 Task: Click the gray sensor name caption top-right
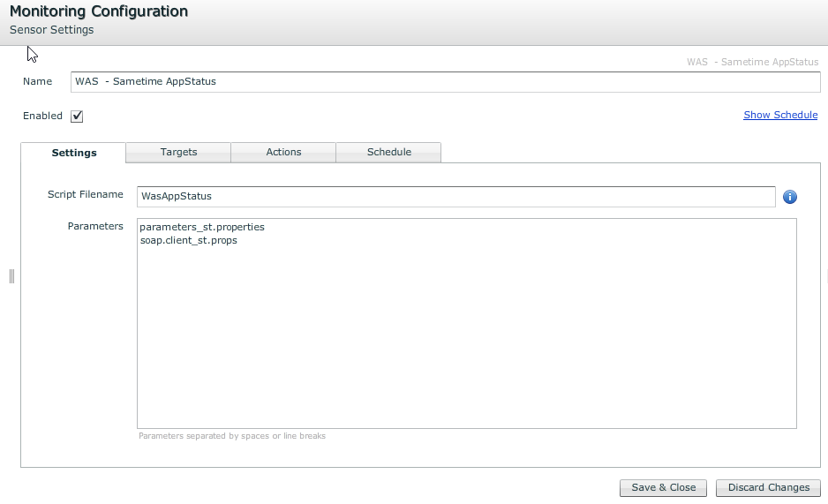(752, 62)
